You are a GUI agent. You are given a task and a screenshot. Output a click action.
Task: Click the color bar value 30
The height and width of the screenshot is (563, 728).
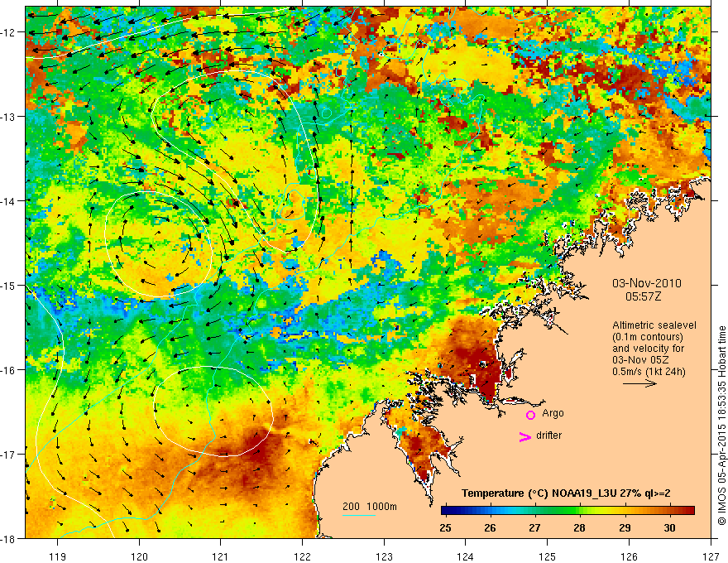(669, 528)
